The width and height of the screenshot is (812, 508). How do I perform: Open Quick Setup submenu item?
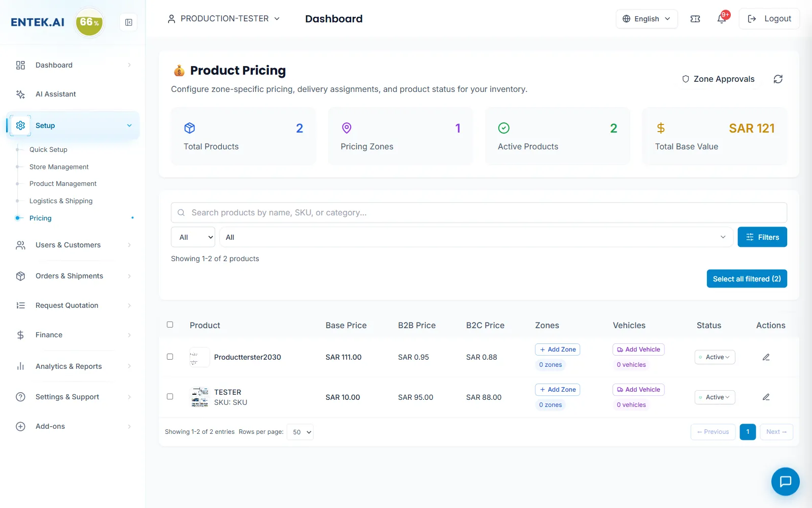pyautogui.click(x=48, y=149)
